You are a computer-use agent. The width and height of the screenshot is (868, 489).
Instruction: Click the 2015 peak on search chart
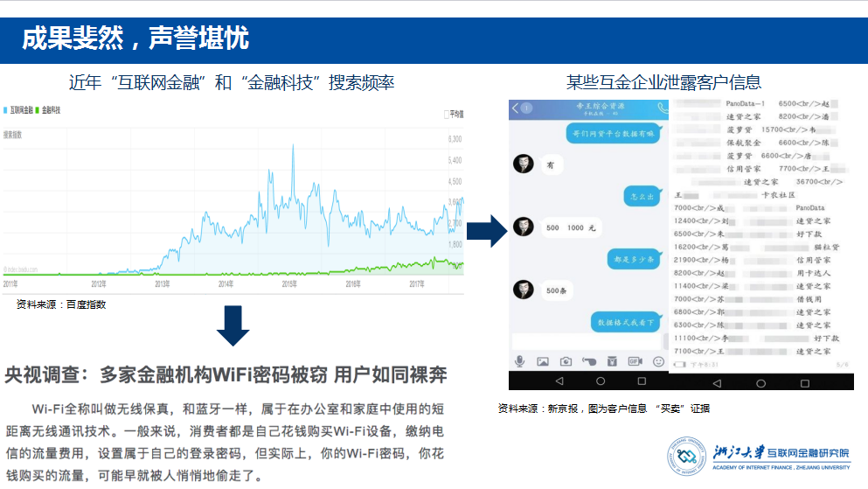[x=267, y=171]
